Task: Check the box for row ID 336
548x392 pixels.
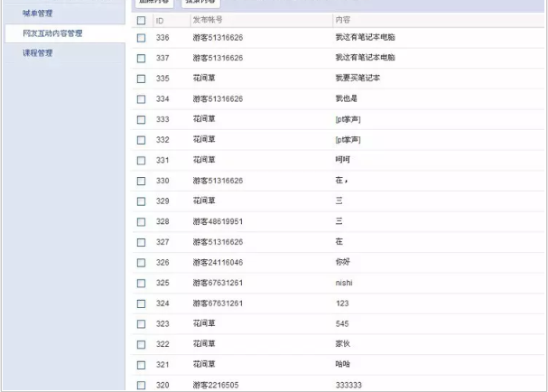Action: 141,38
